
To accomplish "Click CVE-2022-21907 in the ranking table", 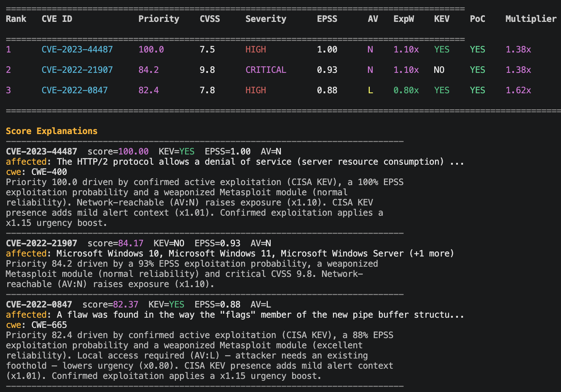I will coord(77,70).
